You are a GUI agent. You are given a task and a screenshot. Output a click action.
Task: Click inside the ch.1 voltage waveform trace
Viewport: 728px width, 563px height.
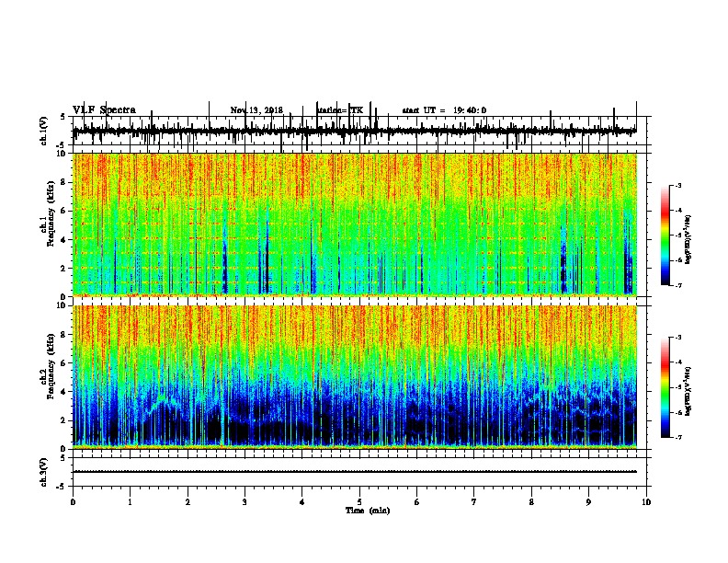click(355, 132)
